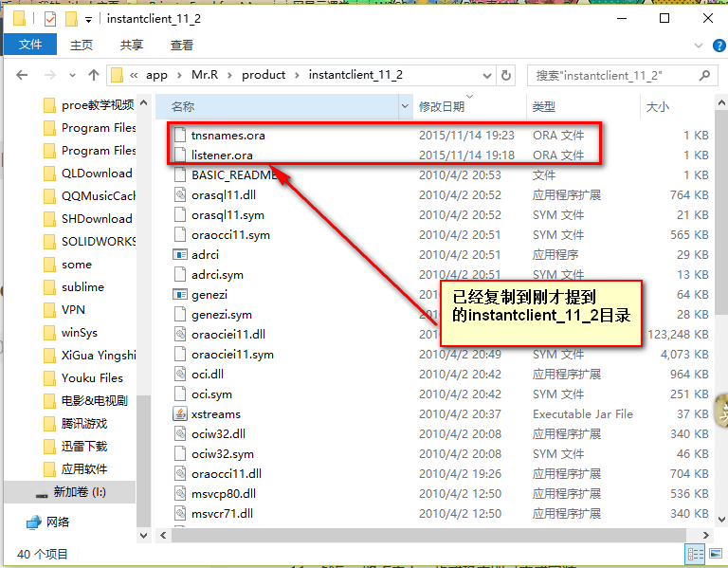The height and width of the screenshot is (568, 728).
Task: Click navigation pane scroll up arrow
Action: point(144,102)
